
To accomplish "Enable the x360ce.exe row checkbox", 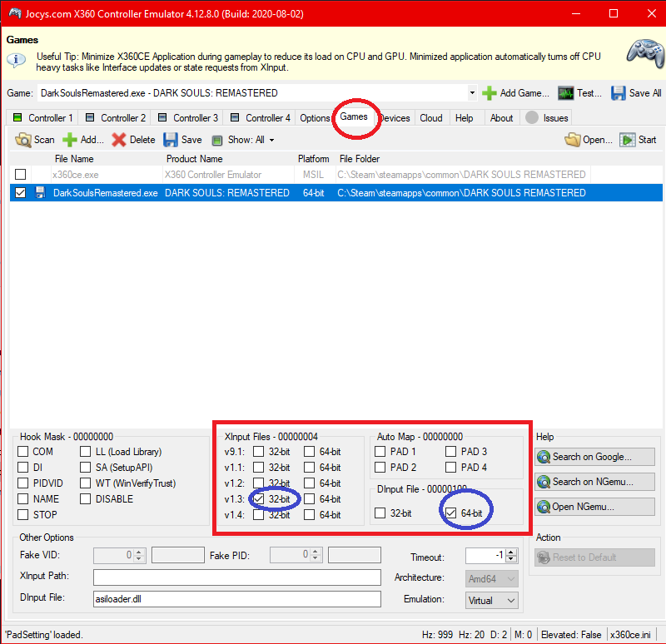I will click(x=20, y=175).
